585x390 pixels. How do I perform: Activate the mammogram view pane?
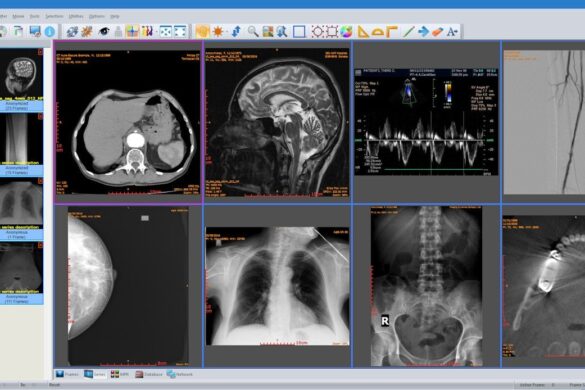pos(128,286)
